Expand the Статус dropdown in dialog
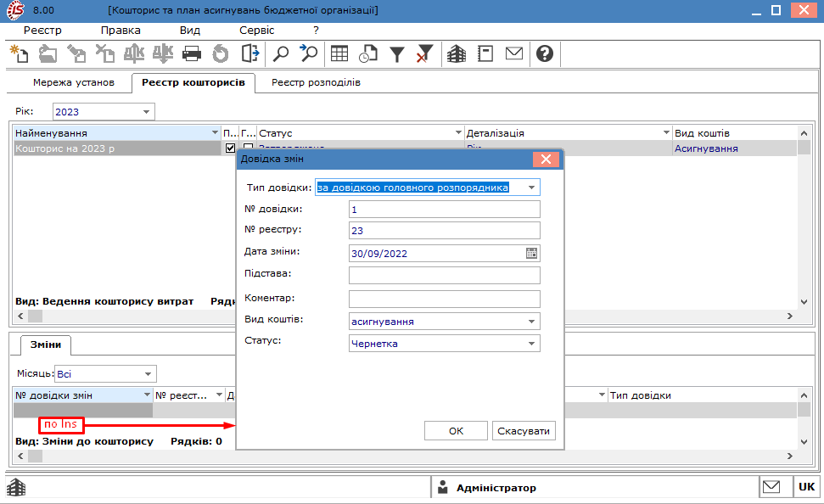Viewport: 824px width, 504px height. [x=531, y=344]
